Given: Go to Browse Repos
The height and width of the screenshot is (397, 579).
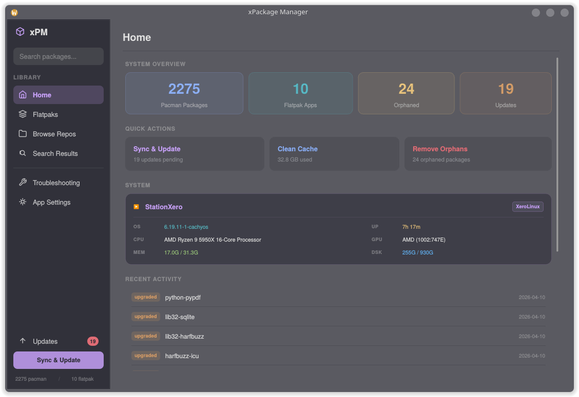Looking at the screenshot, I should point(58,134).
